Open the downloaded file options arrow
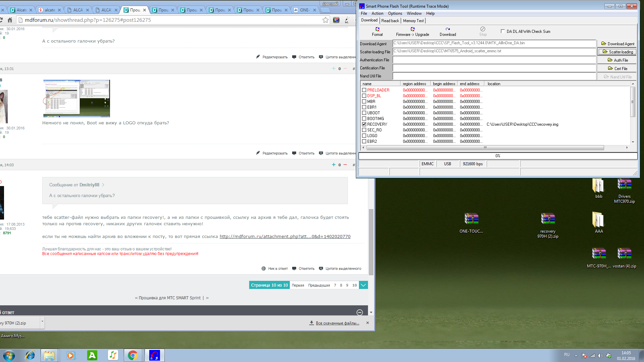 pos(42,321)
